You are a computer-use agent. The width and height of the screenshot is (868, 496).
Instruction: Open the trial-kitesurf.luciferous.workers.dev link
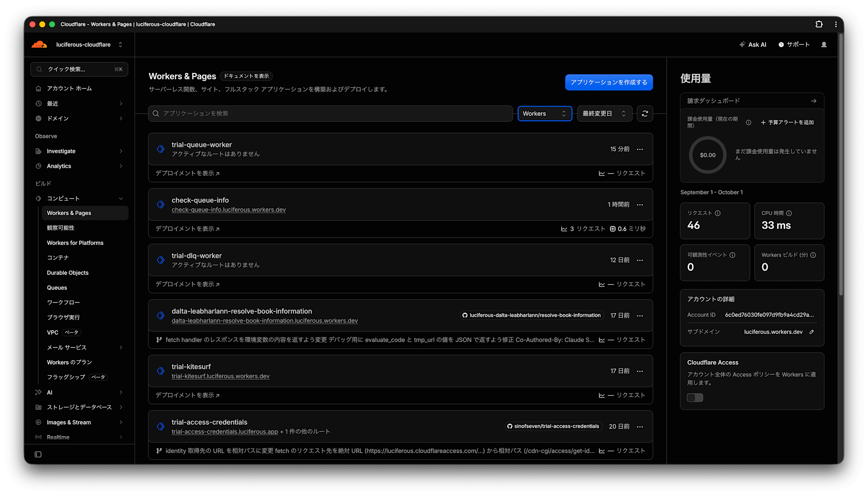[220, 376]
